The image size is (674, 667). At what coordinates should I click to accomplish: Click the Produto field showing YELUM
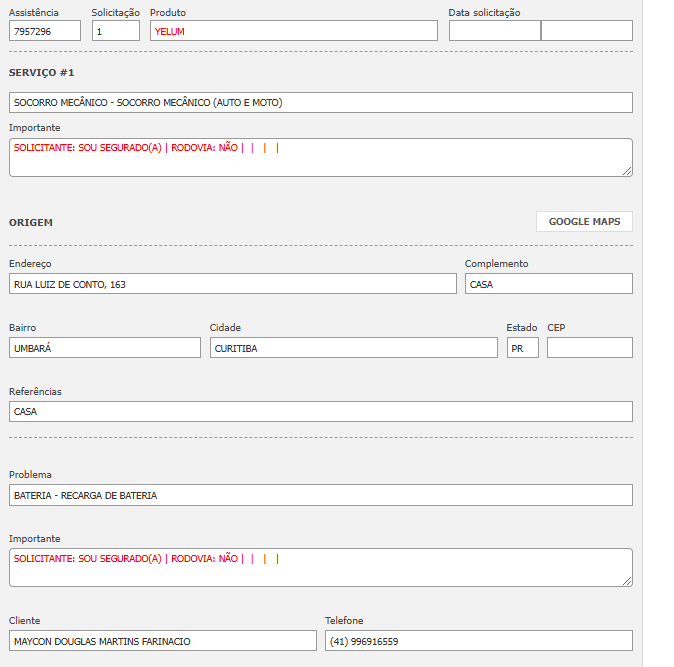(294, 31)
